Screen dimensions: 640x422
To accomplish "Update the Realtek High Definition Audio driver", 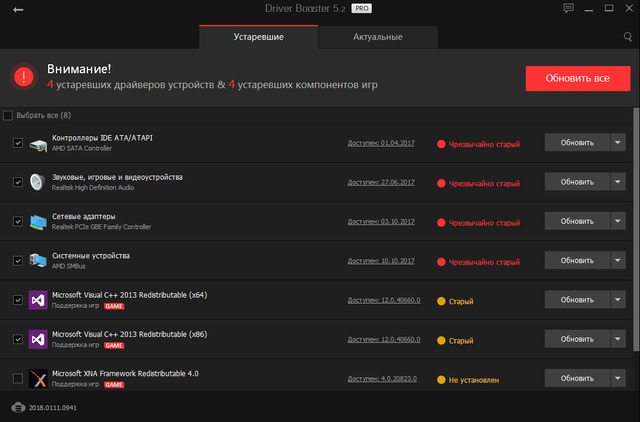I will point(577,182).
